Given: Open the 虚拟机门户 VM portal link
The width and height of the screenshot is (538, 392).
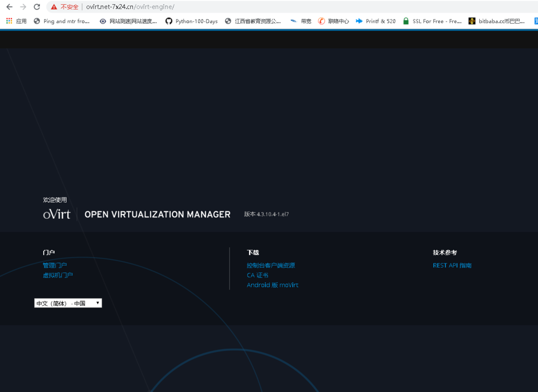Looking at the screenshot, I should (x=58, y=275).
